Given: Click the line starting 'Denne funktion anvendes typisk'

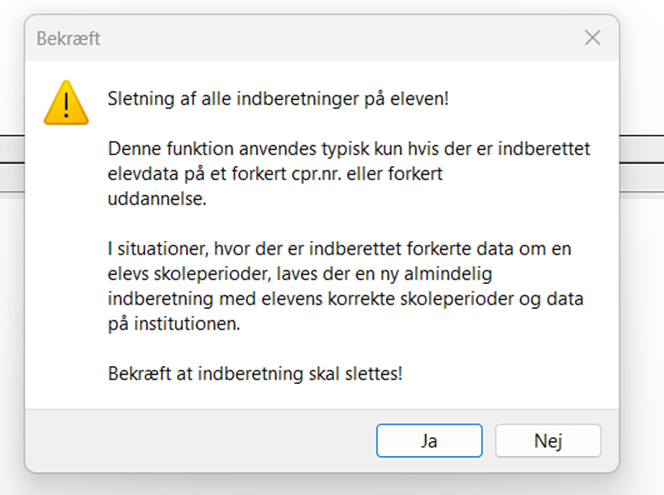Looking at the screenshot, I should [x=348, y=149].
